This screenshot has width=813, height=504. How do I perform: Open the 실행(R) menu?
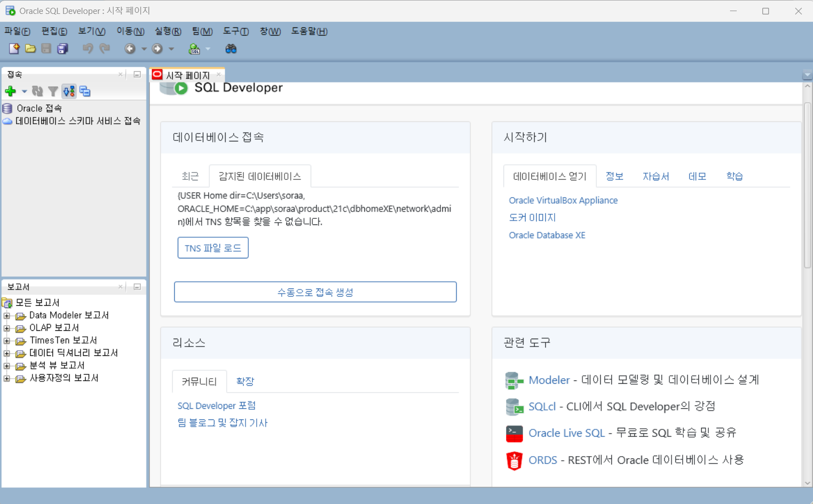point(168,31)
